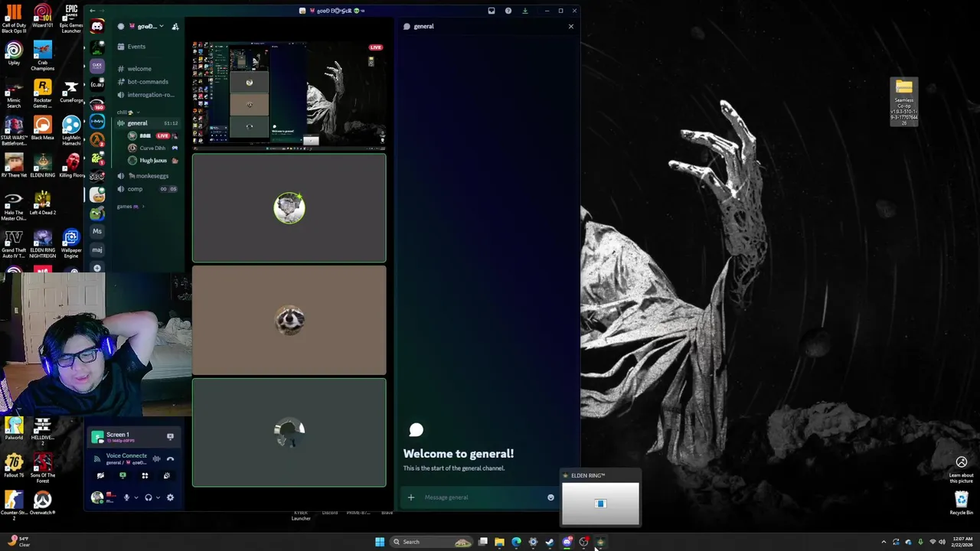Stop streaming via the Screen 1 button

(170, 436)
